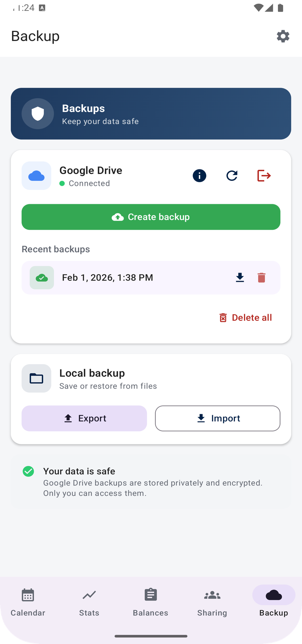This screenshot has height=644, width=302.
Task: Tap the Google Drive info icon
Action: click(199, 176)
